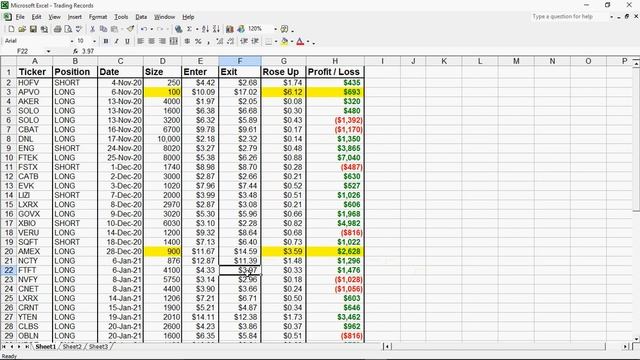Apply Comma style formatting
Screen dimensions: 640x360
209,41
